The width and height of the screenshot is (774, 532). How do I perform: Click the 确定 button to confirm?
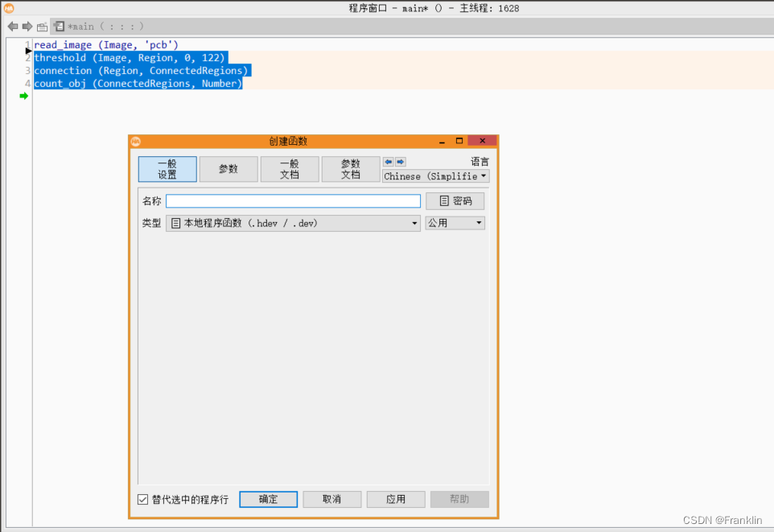(268, 499)
